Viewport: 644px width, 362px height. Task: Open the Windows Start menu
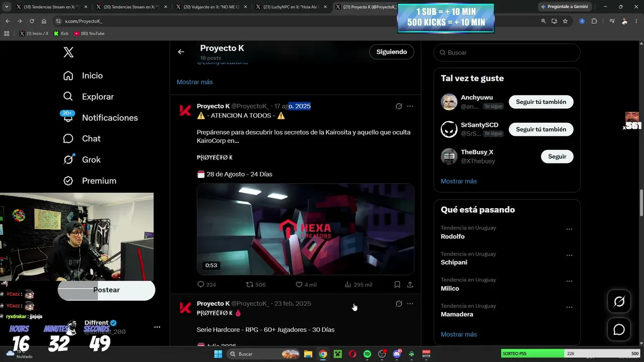(218, 354)
